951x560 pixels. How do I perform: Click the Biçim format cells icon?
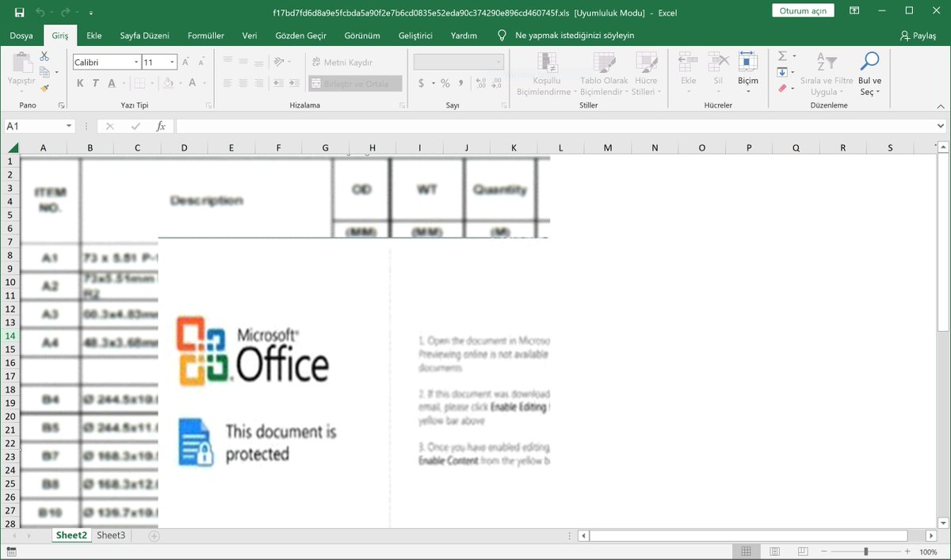click(x=747, y=62)
